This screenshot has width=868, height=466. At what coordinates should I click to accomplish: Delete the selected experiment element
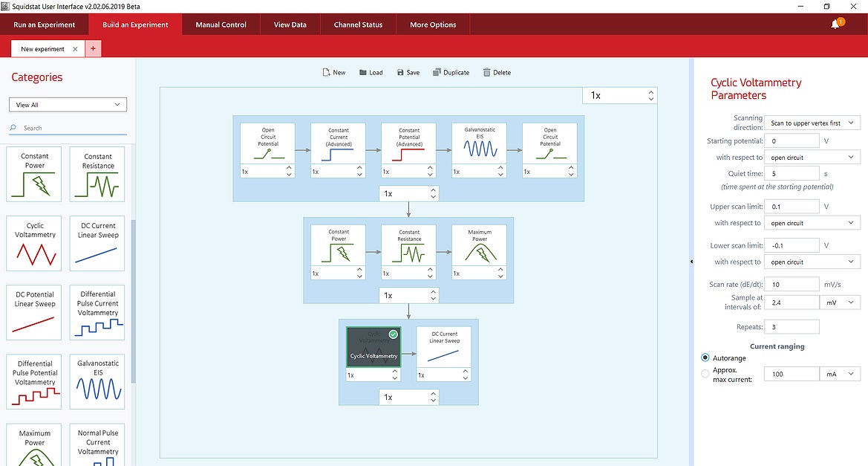click(497, 73)
